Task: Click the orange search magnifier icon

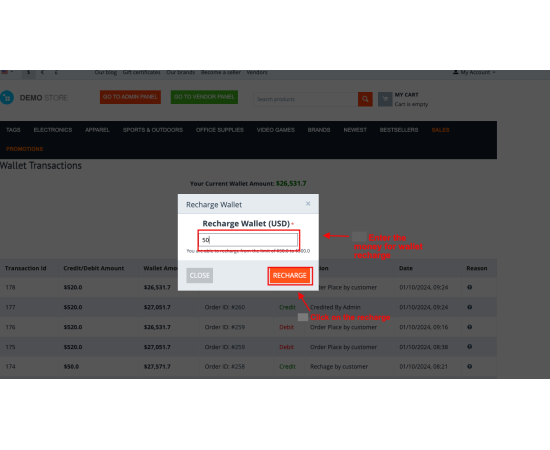Action: [x=365, y=99]
